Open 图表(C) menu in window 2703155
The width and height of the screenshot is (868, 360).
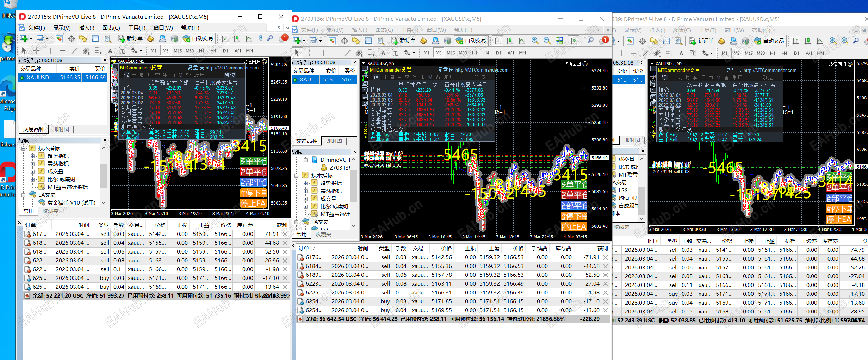tap(111, 28)
